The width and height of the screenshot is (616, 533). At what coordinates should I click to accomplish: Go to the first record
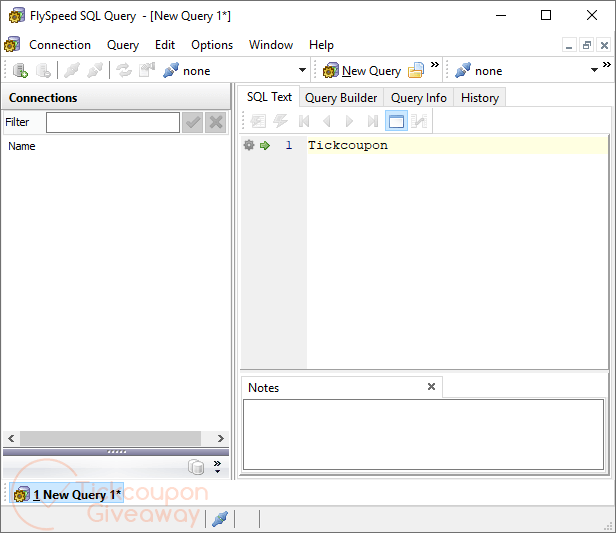(304, 121)
